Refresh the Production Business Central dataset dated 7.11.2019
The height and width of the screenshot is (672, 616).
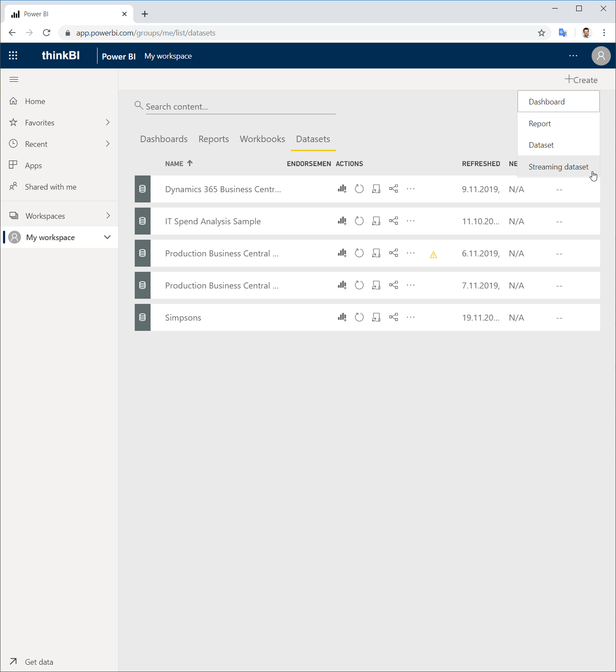[359, 285]
